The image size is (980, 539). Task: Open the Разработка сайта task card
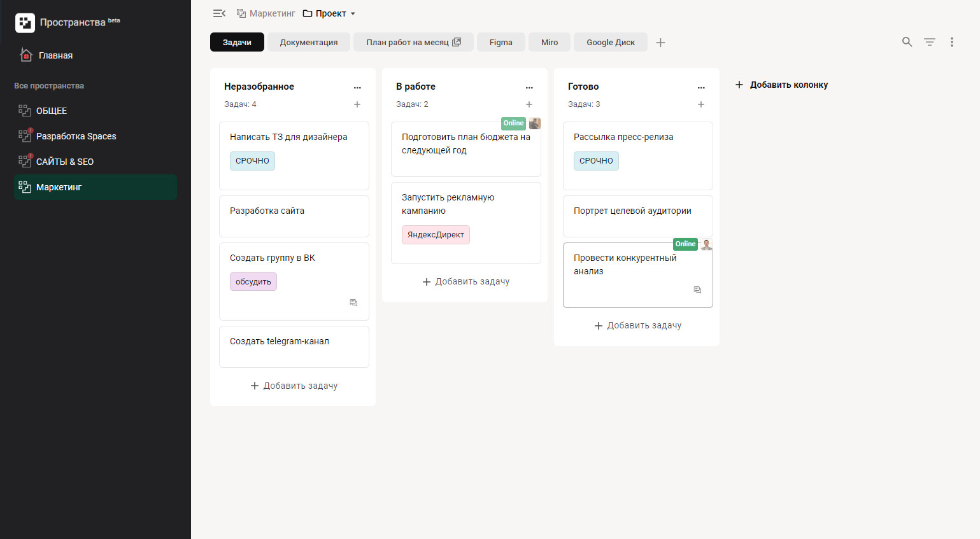point(294,216)
